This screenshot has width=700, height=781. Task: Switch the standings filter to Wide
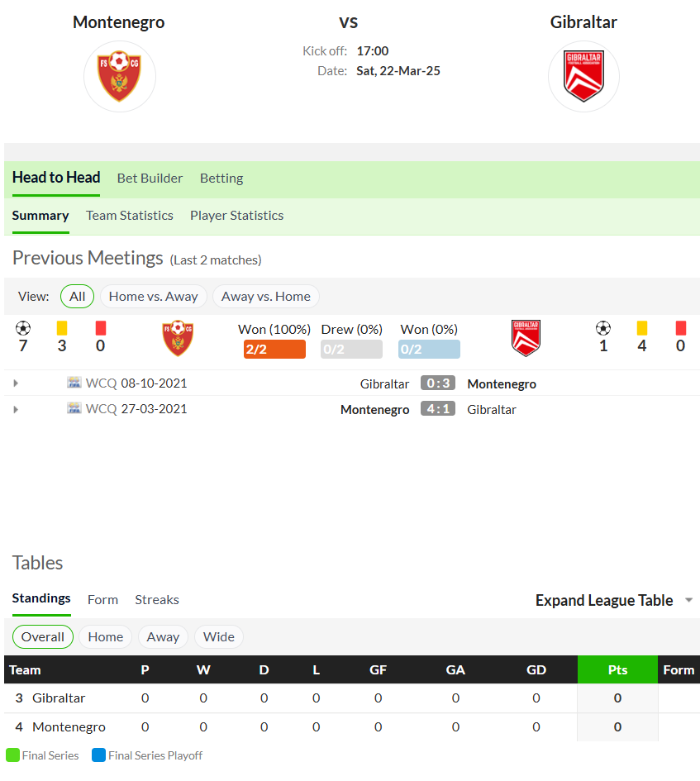(x=219, y=637)
